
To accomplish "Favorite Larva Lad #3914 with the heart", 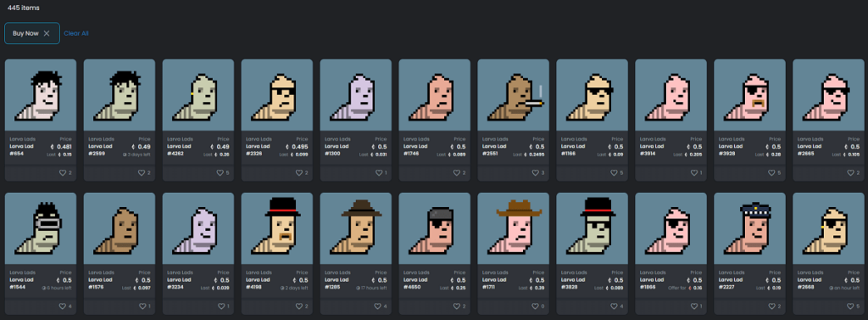I will [693, 172].
